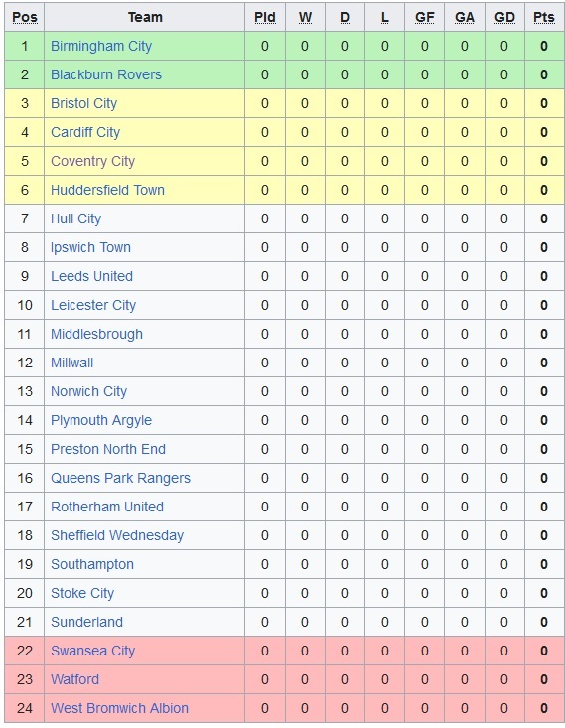Click the Leeds United link
The width and height of the screenshot is (565, 728).
tap(91, 276)
